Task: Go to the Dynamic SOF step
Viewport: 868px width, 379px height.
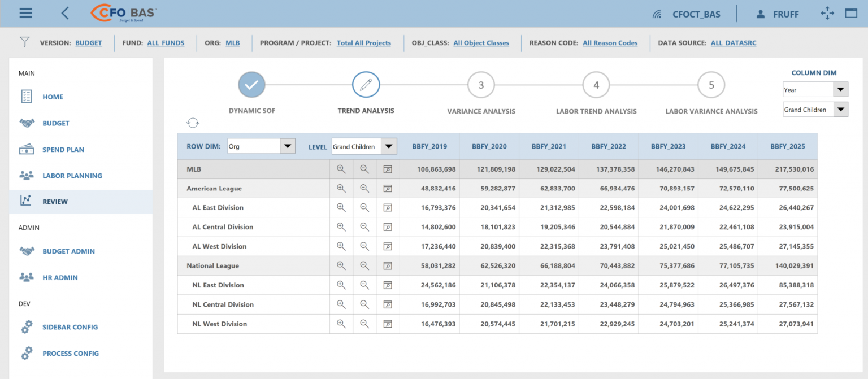Action: pos(251,85)
